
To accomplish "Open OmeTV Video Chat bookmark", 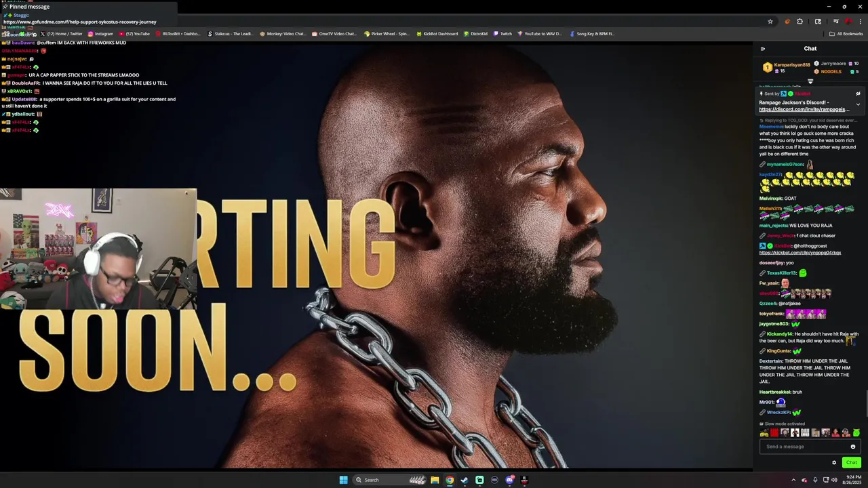I will [x=334, y=34].
